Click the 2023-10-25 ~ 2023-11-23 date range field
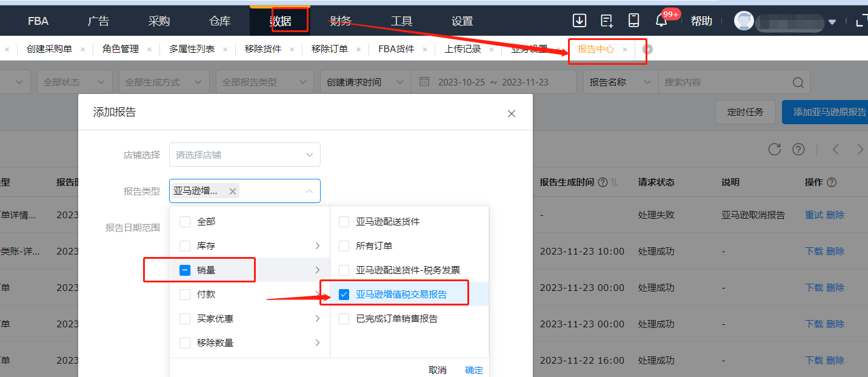The image size is (868, 377). click(x=493, y=82)
